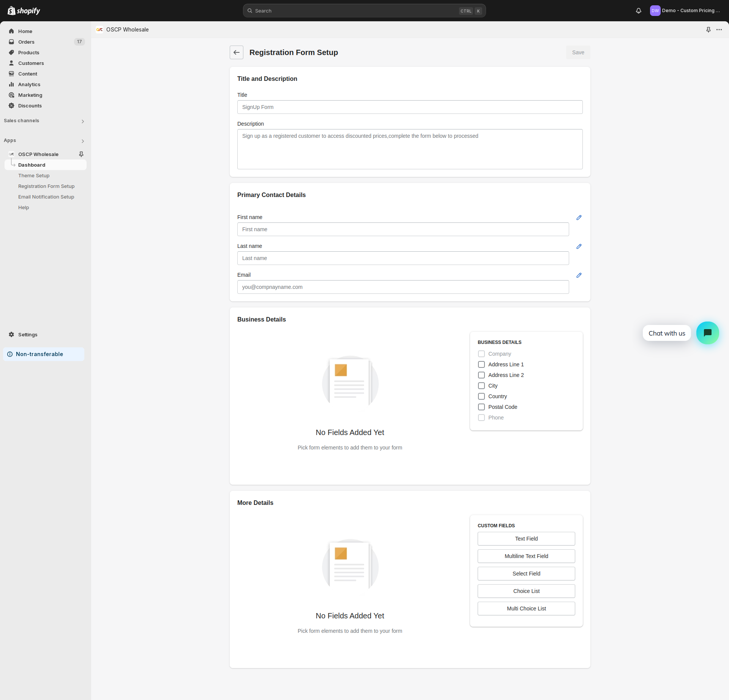Open the chat bubble widget
729x700 pixels.
click(707, 333)
